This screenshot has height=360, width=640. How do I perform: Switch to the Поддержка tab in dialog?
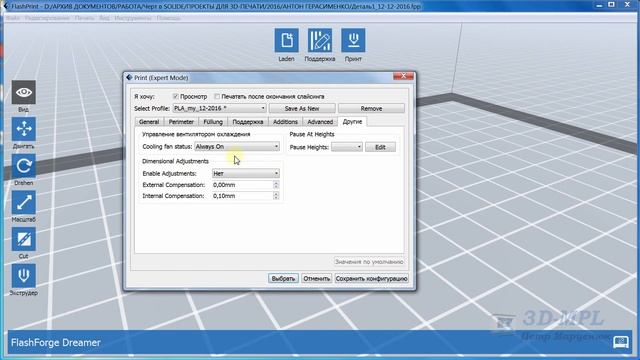pos(247,122)
